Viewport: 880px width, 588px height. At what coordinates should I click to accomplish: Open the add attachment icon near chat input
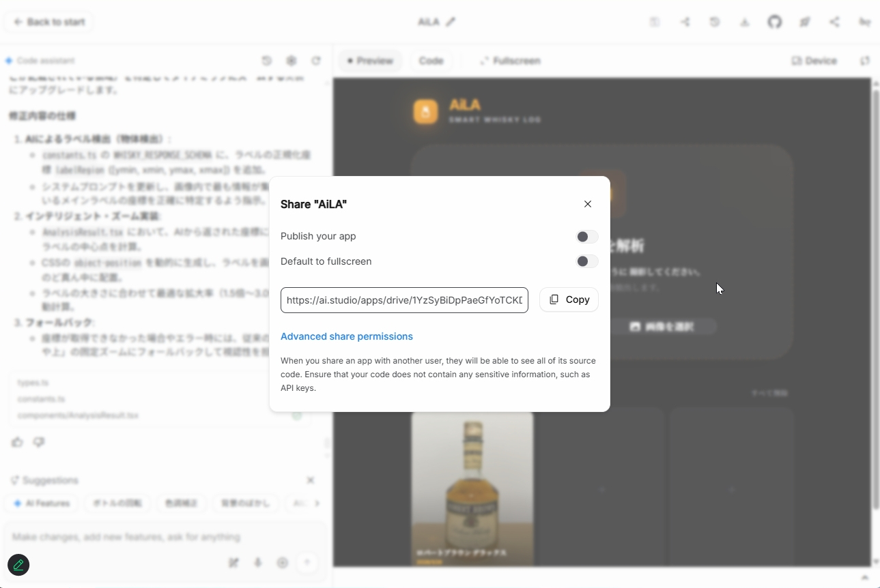click(x=283, y=563)
